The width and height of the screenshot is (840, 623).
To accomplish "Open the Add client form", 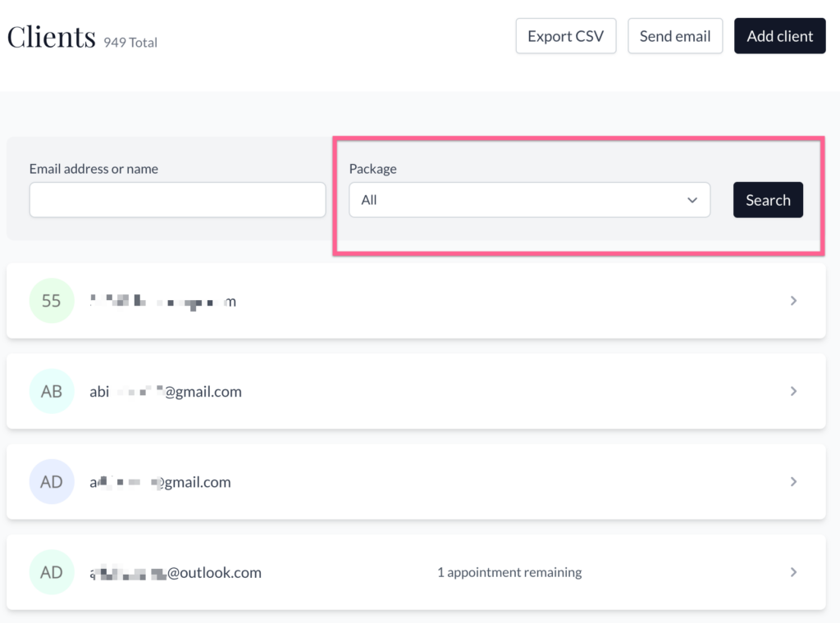I will pyautogui.click(x=779, y=36).
